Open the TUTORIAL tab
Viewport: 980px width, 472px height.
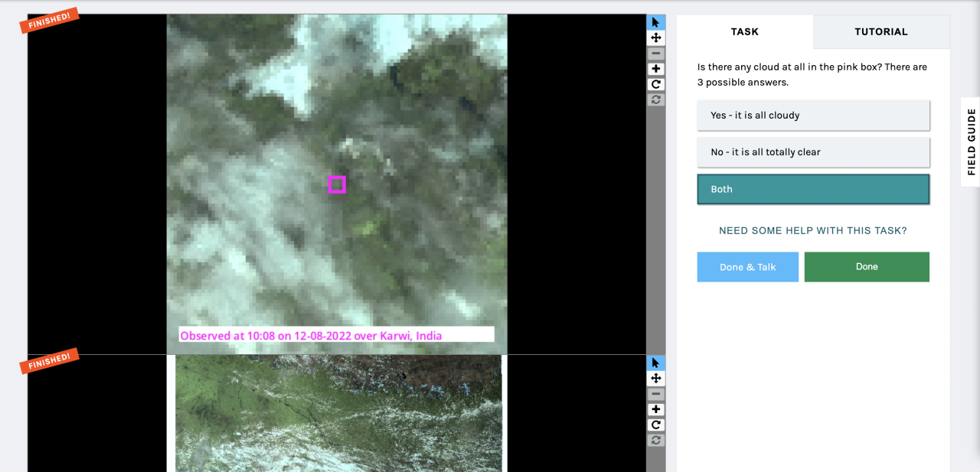point(881,31)
